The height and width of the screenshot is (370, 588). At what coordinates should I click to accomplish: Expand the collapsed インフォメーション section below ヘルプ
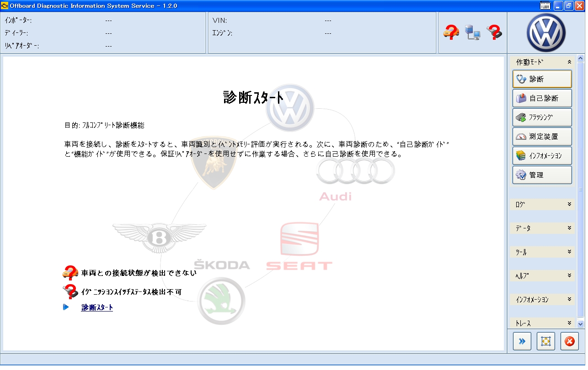542,299
